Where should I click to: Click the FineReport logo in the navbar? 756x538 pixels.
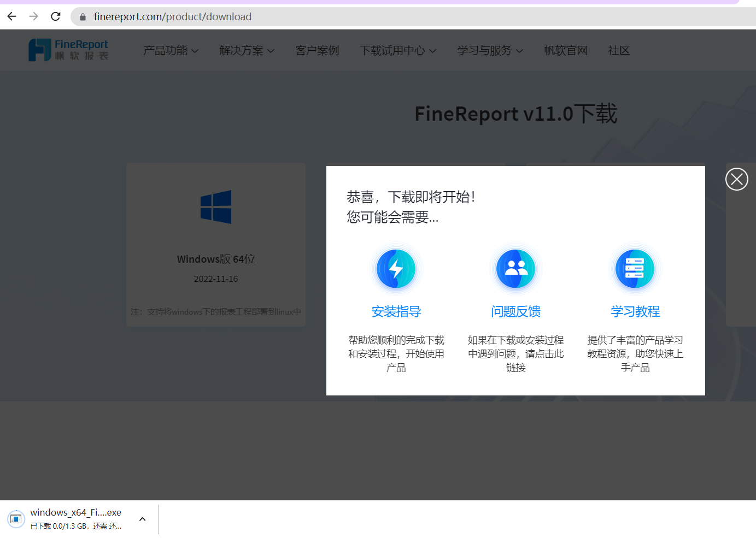point(68,49)
